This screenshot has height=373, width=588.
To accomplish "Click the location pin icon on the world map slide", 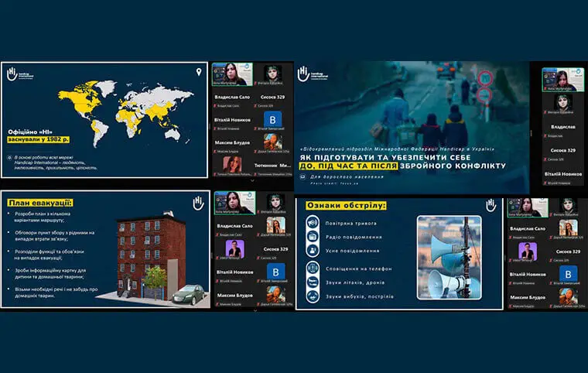I will tap(199, 72).
